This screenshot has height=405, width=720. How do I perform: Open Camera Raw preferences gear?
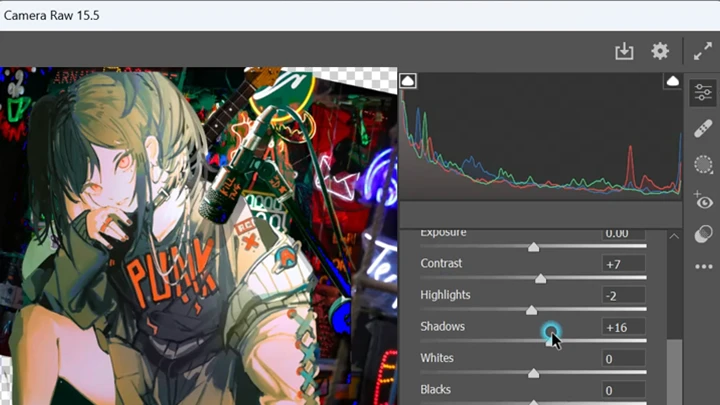[x=660, y=51]
